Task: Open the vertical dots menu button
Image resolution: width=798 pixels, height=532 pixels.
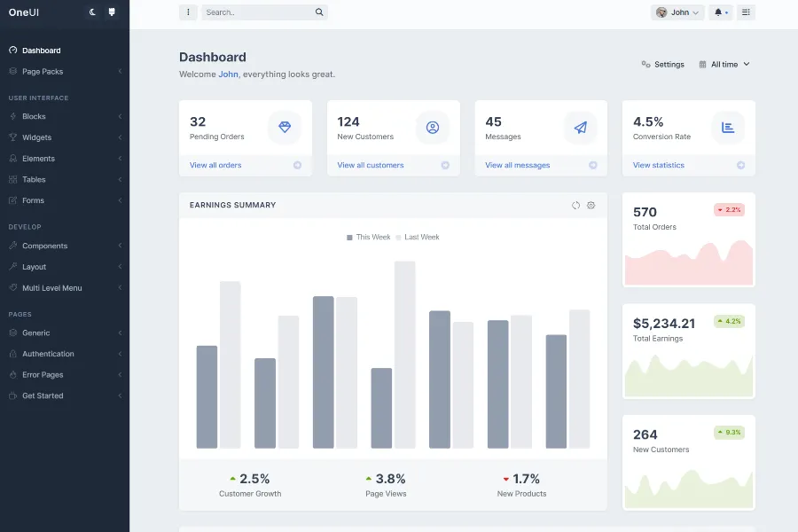Action: 188,12
